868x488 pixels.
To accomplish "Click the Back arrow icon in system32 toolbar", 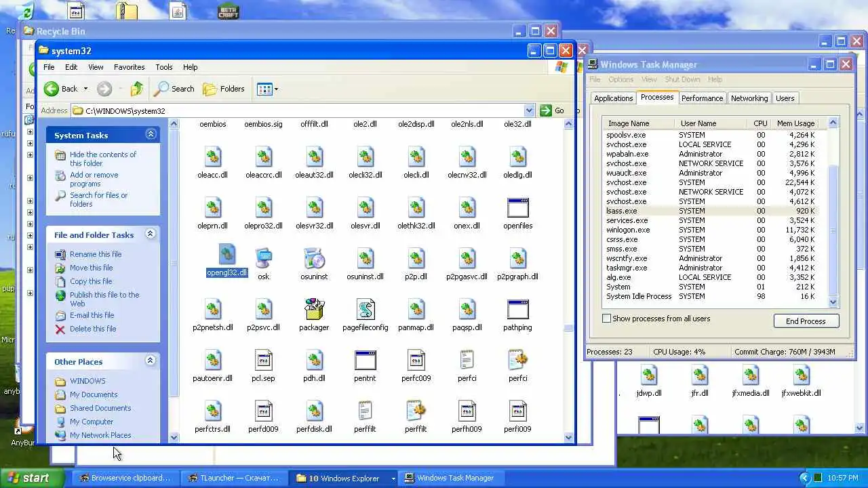I will (52, 89).
